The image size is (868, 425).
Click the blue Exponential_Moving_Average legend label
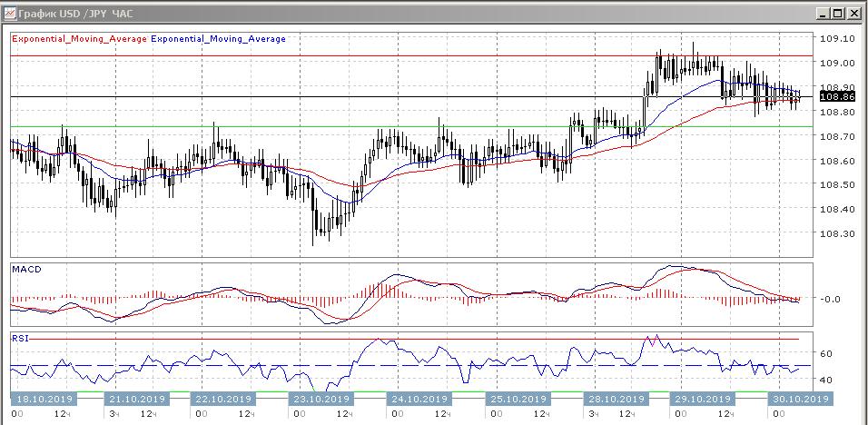(x=218, y=39)
